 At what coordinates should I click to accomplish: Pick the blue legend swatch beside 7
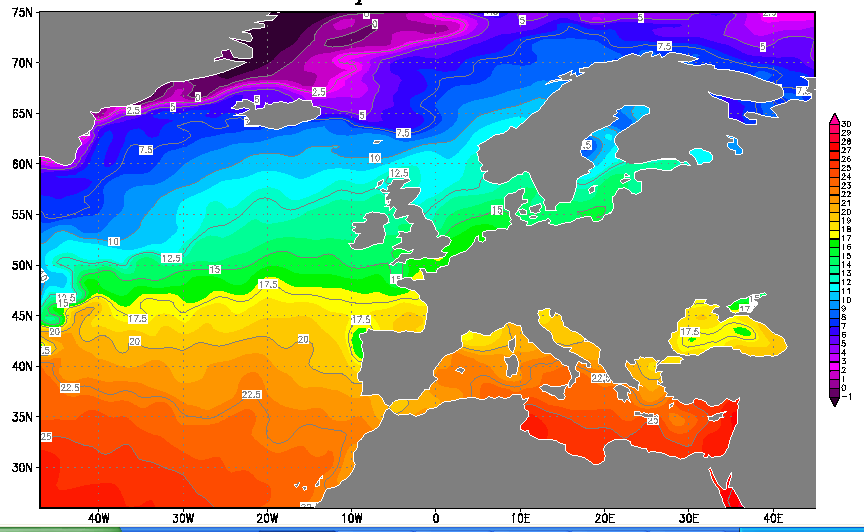click(x=834, y=326)
